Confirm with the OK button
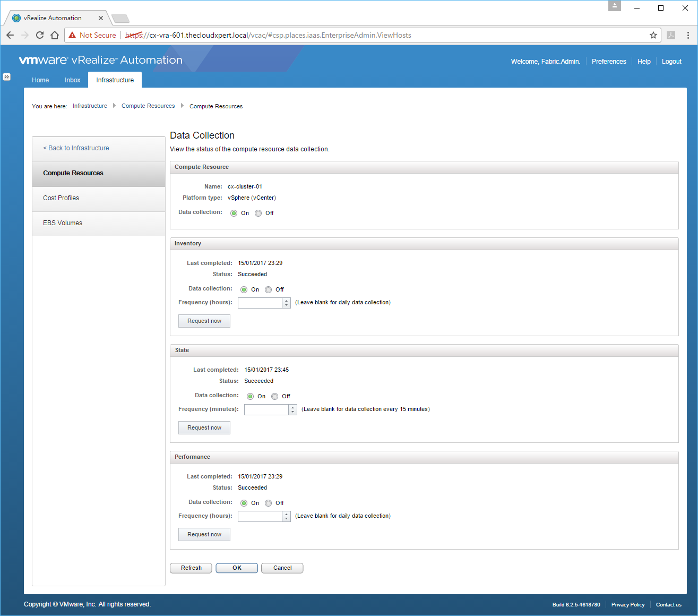The height and width of the screenshot is (616, 698). (237, 568)
